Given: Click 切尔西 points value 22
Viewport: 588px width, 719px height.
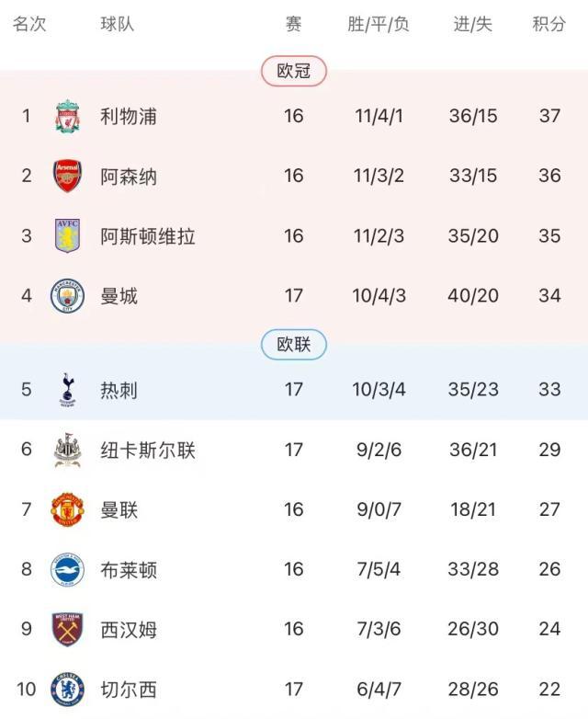Looking at the screenshot, I should [x=549, y=690].
